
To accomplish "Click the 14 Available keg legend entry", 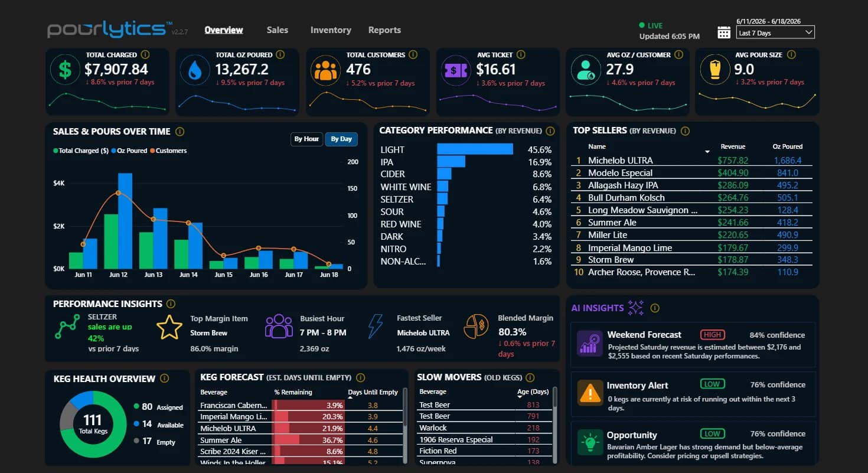I will click(158, 424).
